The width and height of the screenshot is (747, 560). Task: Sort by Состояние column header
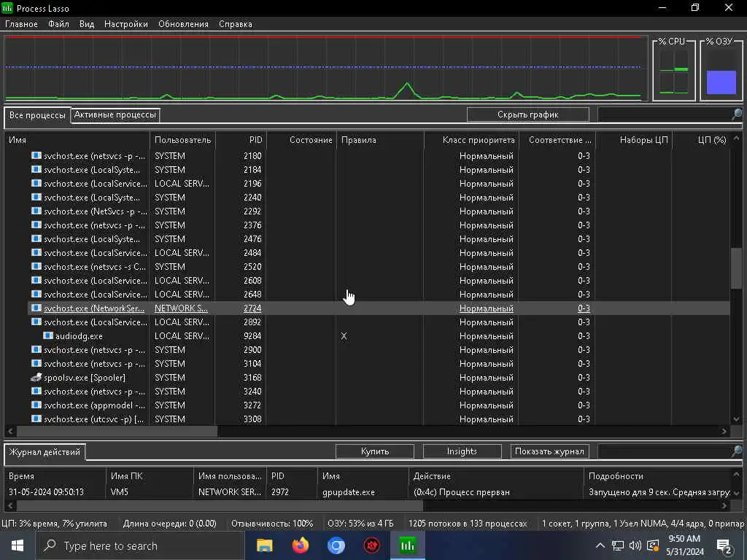click(x=301, y=140)
